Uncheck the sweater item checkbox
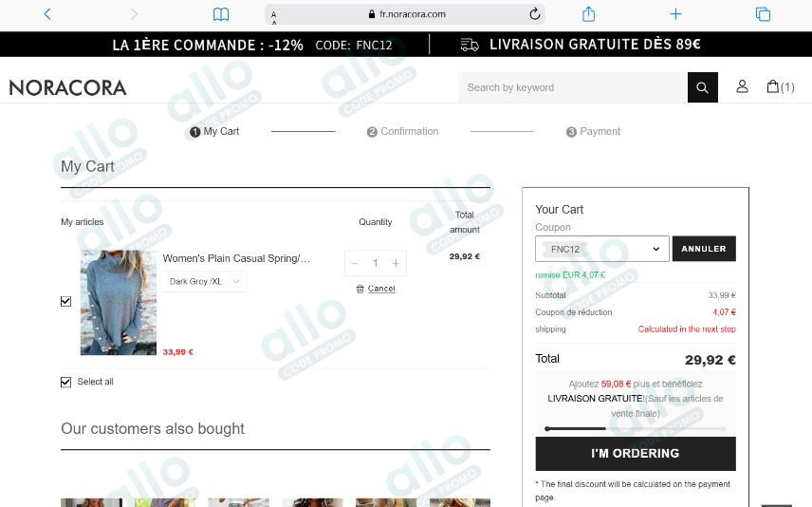The height and width of the screenshot is (507, 812). point(65,301)
